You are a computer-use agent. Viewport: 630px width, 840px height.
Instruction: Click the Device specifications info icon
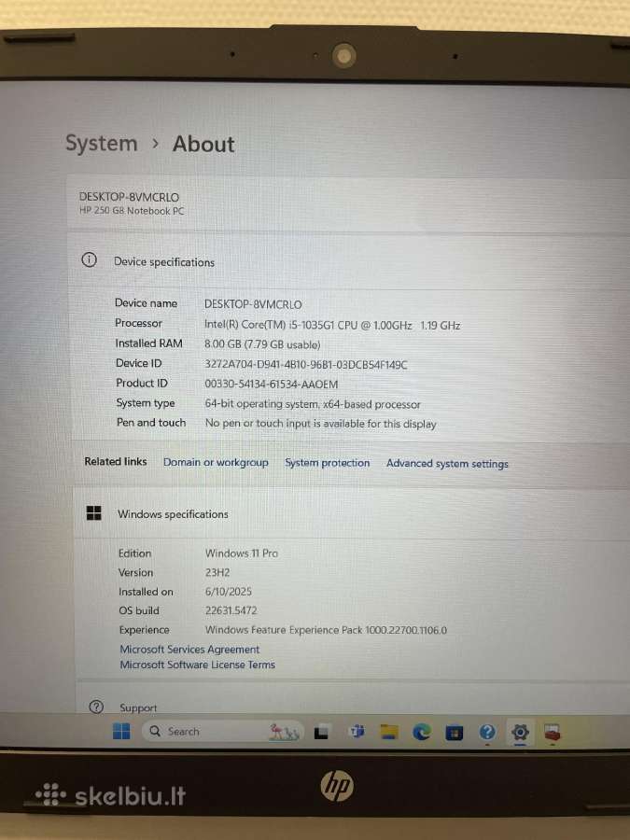click(x=89, y=260)
